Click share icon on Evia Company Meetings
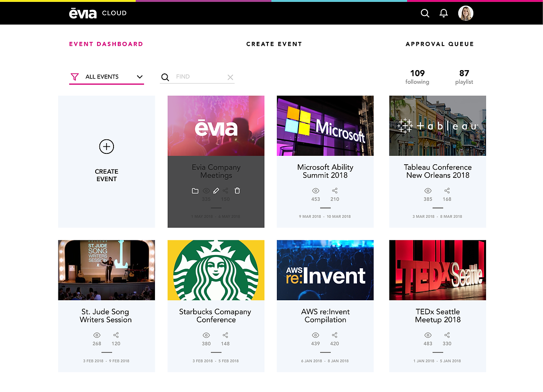The width and height of the screenshot is (543, 392). [x=226, y=191]
